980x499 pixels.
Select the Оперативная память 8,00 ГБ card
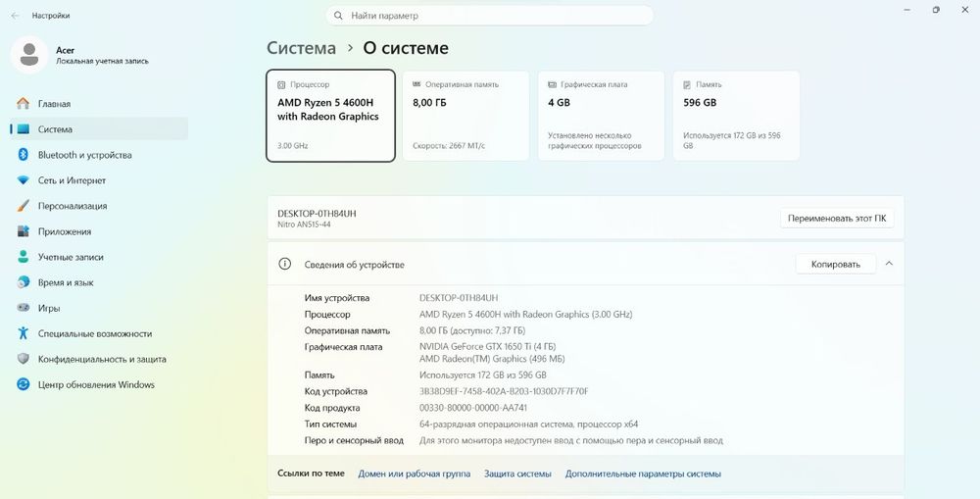click(465, 116)
